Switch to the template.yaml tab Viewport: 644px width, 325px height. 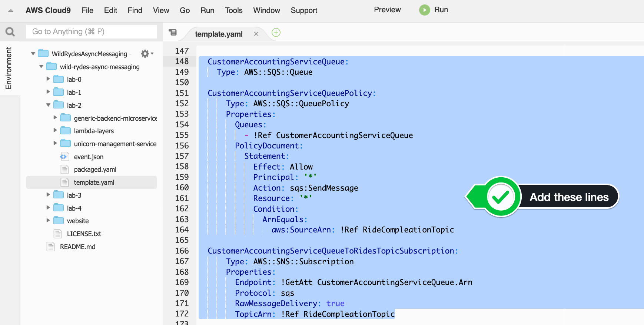(219, 34)
